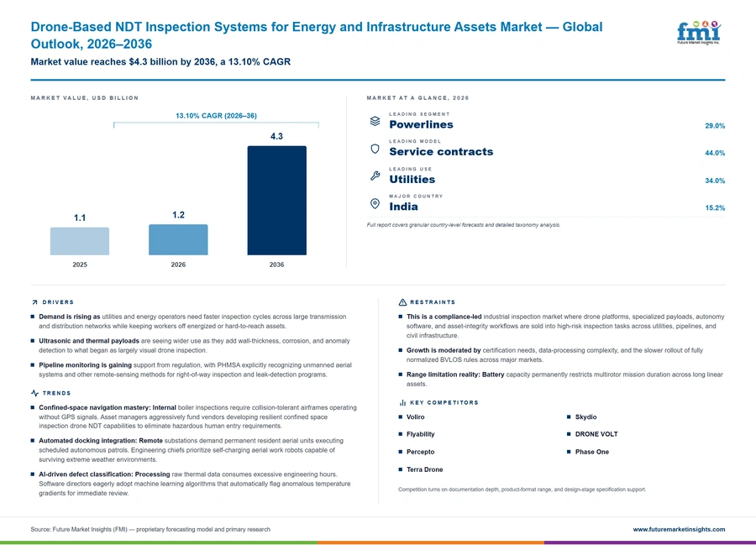Click subtitle 'Market value reaches $4.3 billion by 2036'
Image resolution: width=756 pixels, height=545 pixels.
(123, 61)
